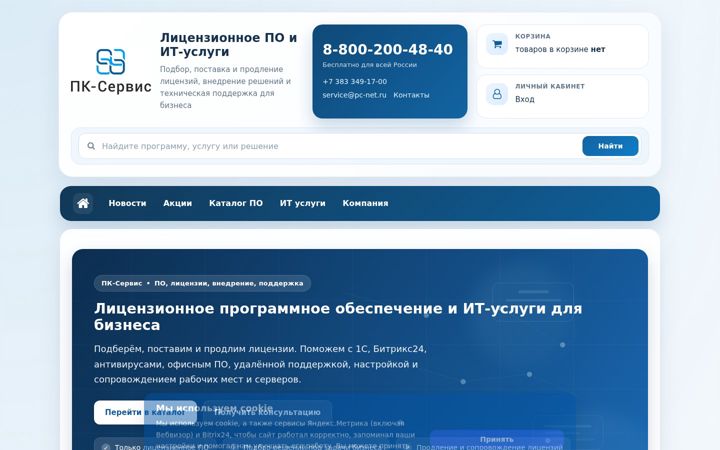Image resolution: width=720 pixels, height=450 pixels.
Task: Click the ПК-Сервис hero badge
Action: [x=202, y=283]
